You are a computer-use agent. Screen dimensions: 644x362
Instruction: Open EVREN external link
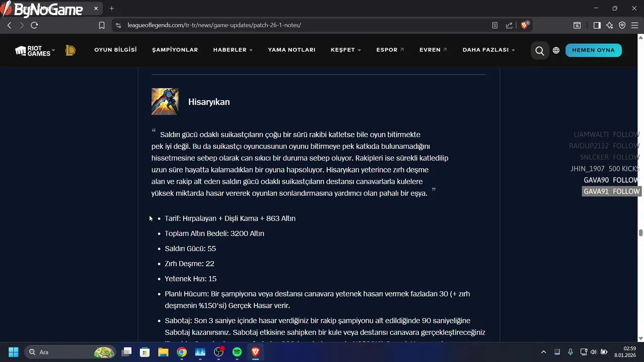[x=433, y=50]
